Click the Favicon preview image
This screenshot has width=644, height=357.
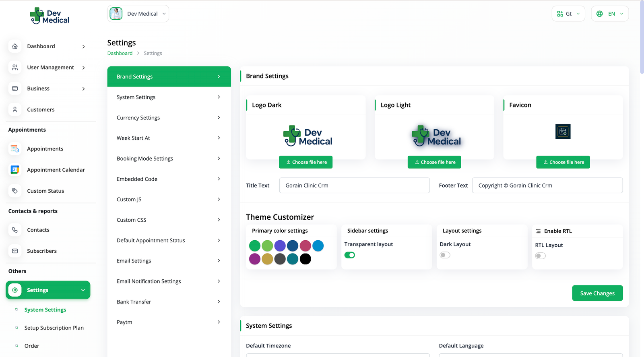point(563,132)
